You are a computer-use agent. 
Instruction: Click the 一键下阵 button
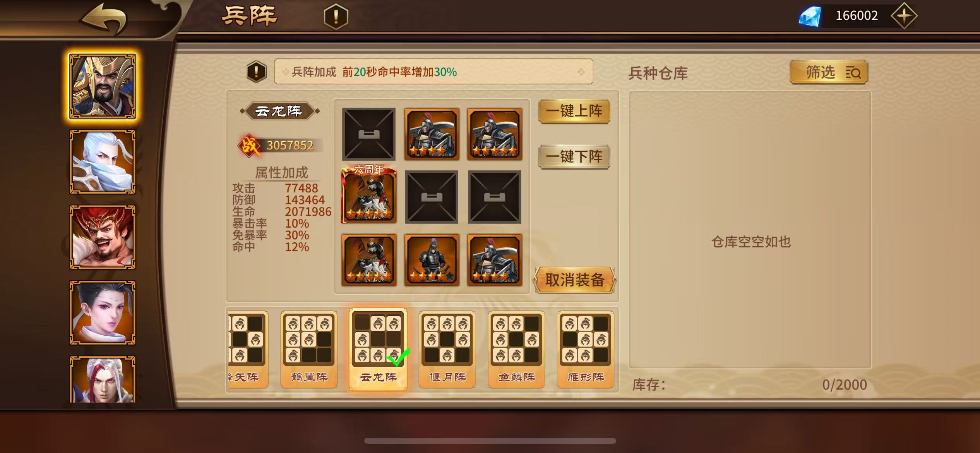(574, 157)
